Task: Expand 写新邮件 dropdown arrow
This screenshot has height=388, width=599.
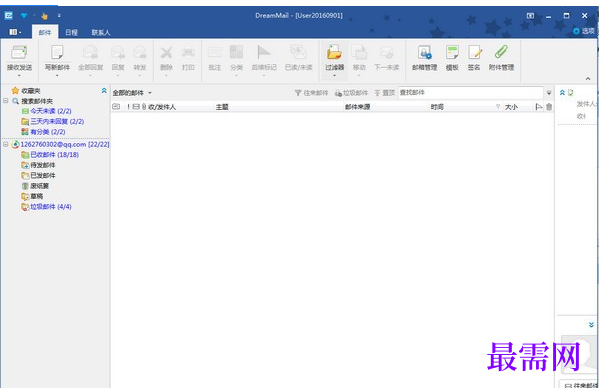Action: (x=57, y=76)
